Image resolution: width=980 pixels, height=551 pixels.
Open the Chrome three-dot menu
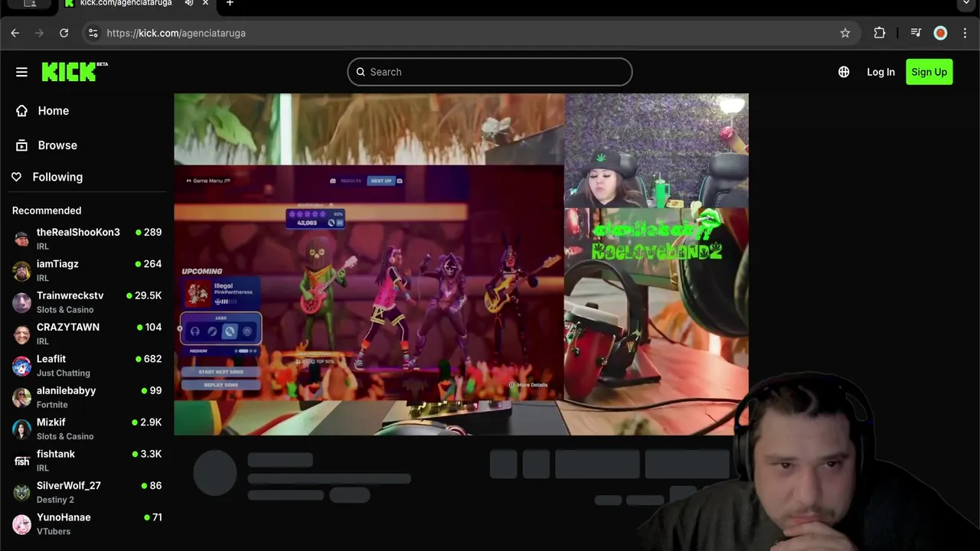(965, 33)
